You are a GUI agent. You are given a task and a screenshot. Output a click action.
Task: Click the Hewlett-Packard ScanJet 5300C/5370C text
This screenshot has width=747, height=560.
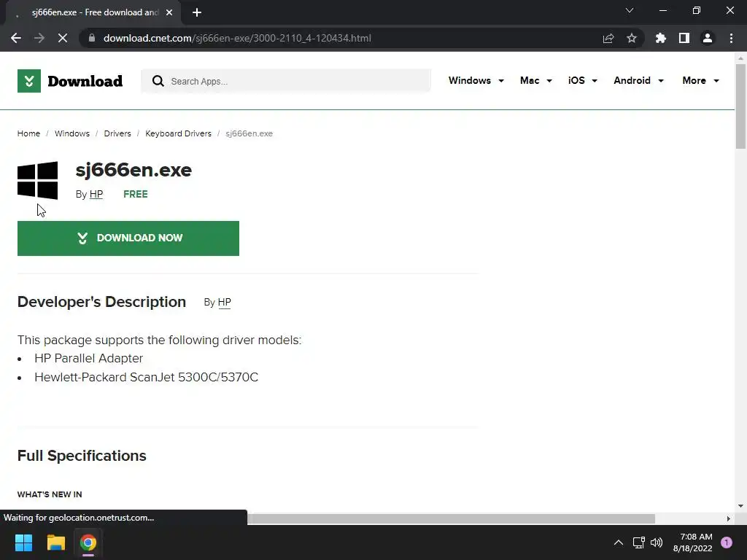[146, 377]
